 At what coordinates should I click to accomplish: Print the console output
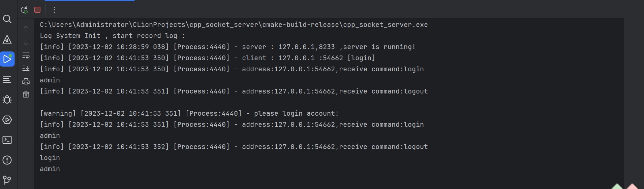tap(26, 81)
